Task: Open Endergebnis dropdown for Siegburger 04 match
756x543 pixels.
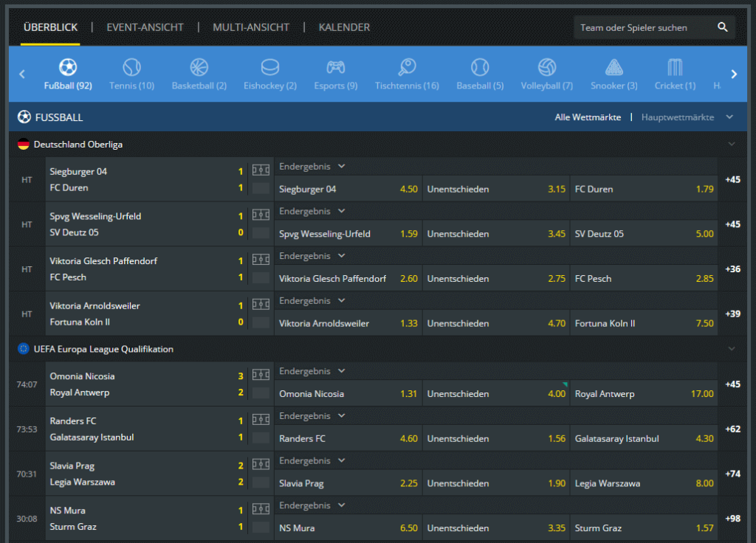Action: 312,166
